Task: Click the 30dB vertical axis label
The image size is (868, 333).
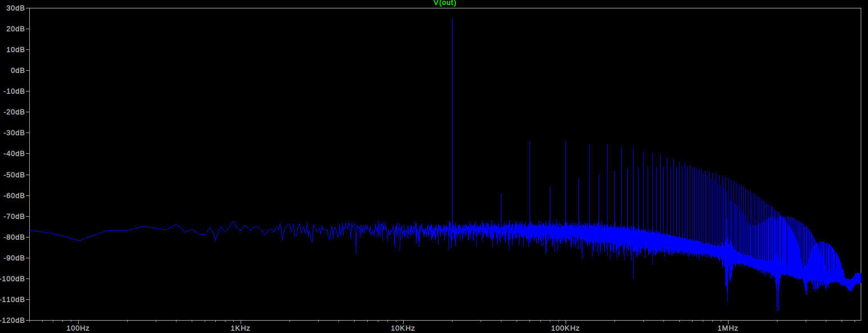Action: click(16, 8)
